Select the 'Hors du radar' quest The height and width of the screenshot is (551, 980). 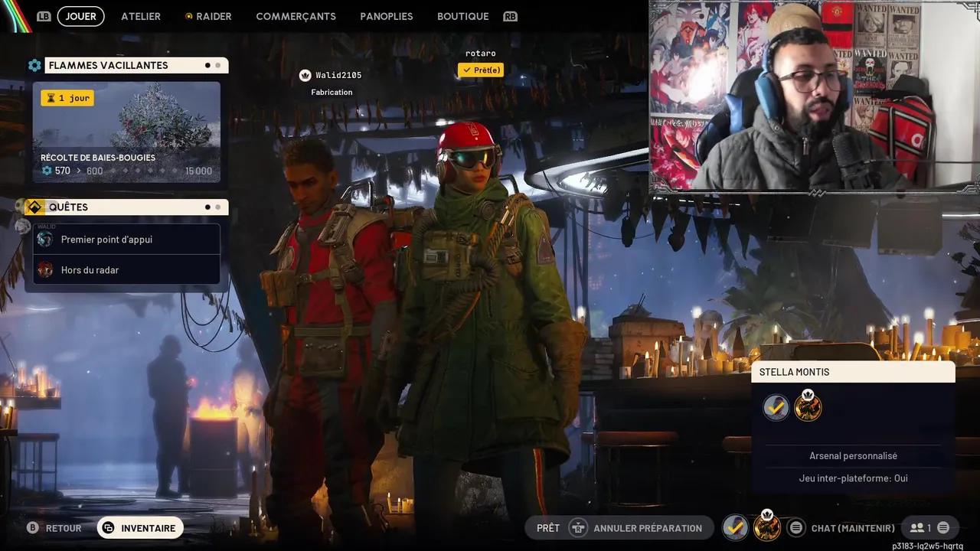(x=126, y=269)
